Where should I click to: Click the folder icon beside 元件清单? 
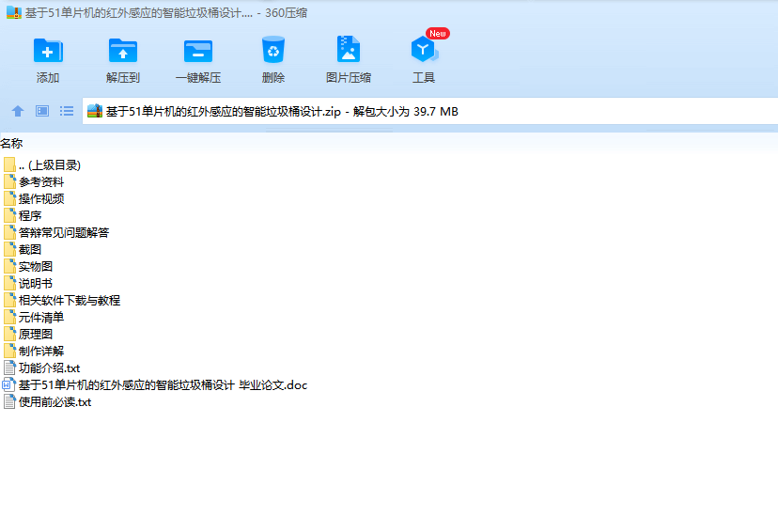(9, 317)
